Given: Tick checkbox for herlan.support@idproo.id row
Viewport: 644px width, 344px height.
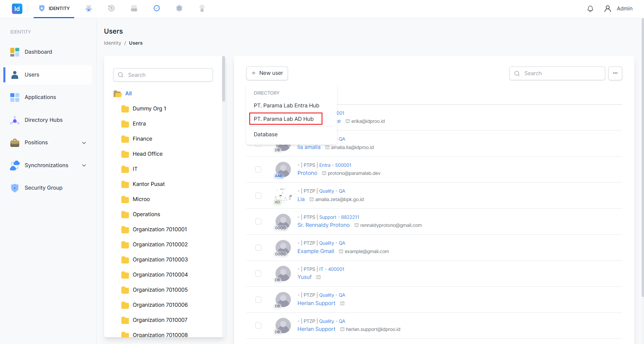Looking at the screenshot, I should tap(258, 326).
